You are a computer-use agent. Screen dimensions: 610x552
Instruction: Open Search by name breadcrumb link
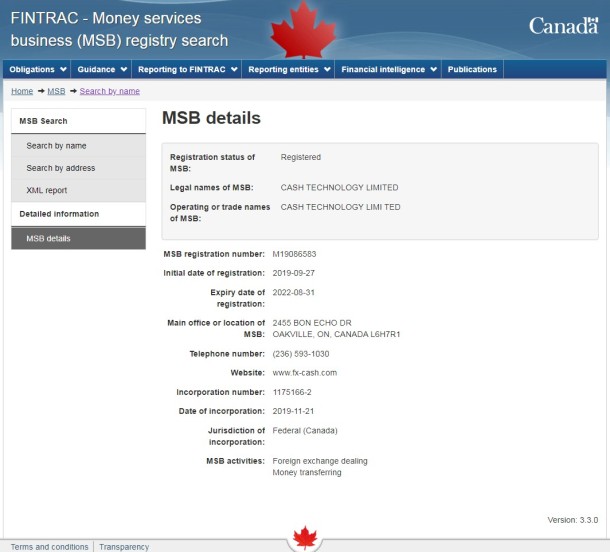pos(110,91)
